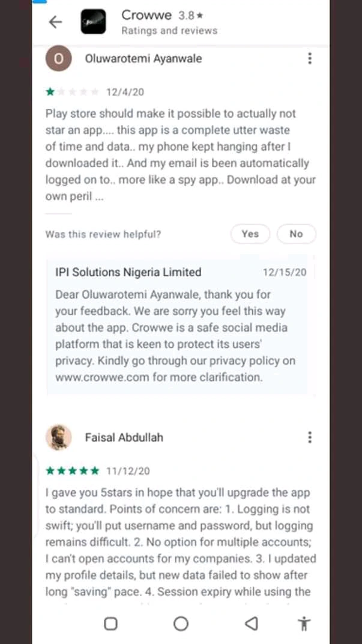362x644 pixels.
Task: Tap the accessibility icon in navigation bar
Action: 304,624
